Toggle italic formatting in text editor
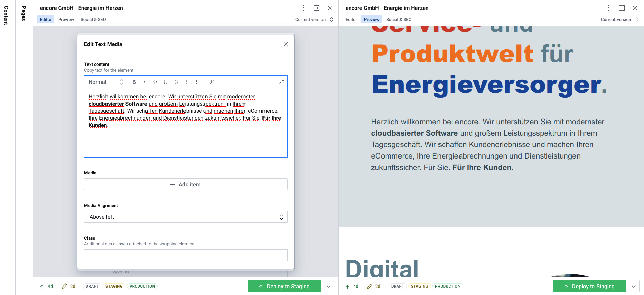The image size is (644, 295). (x=144, y=82)
